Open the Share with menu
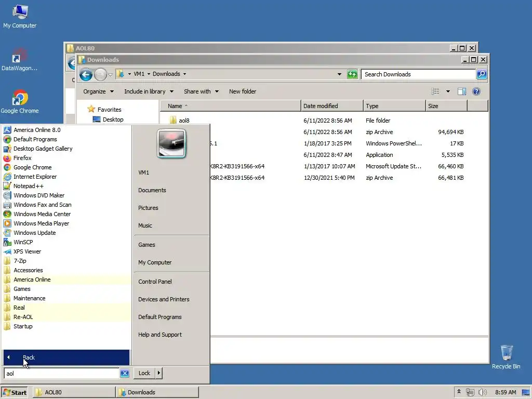The image size is (532, 399). tap(201, 91)
